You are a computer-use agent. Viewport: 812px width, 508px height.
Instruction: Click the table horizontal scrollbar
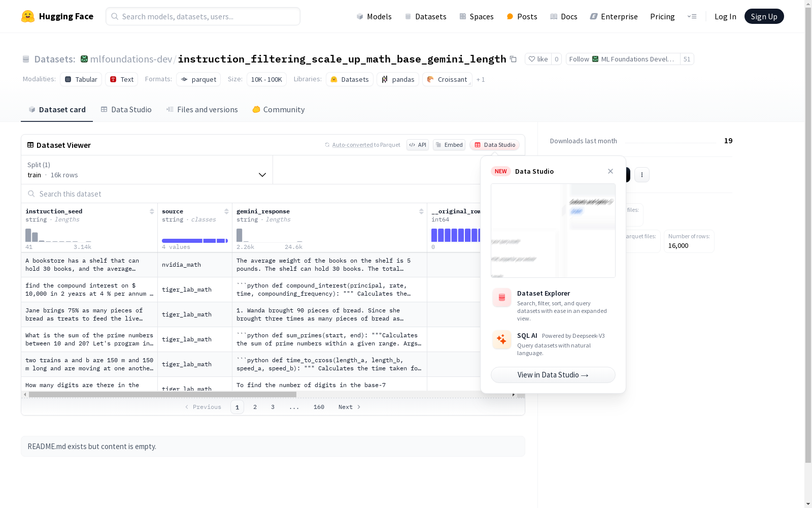click(162, 394)
